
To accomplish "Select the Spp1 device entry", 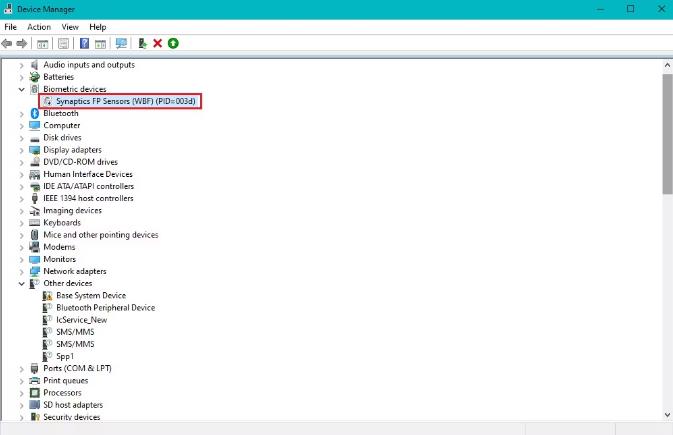I will [x=65, y=356].
